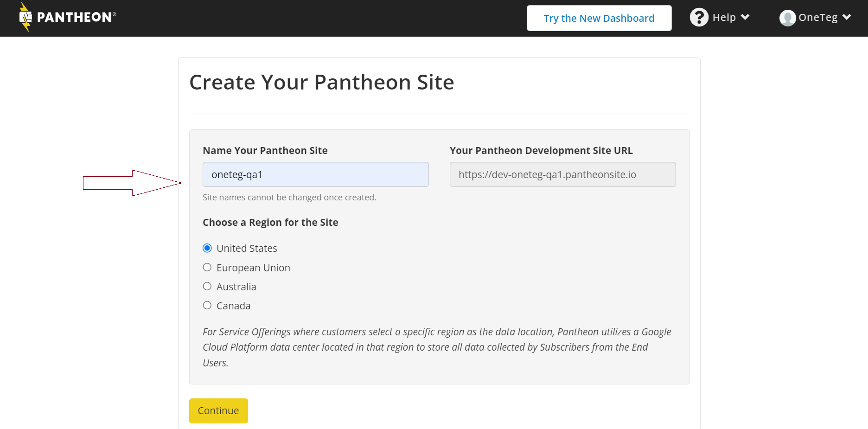The width and height of the screenshot is (868, 429).
Task: Click the site name input field
Action: coord(315,174)
